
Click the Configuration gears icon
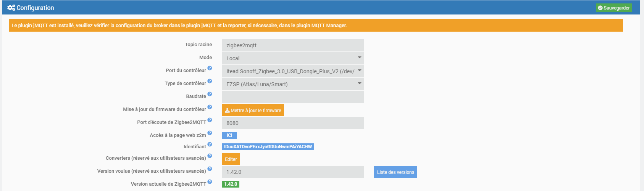coord(11,8)
